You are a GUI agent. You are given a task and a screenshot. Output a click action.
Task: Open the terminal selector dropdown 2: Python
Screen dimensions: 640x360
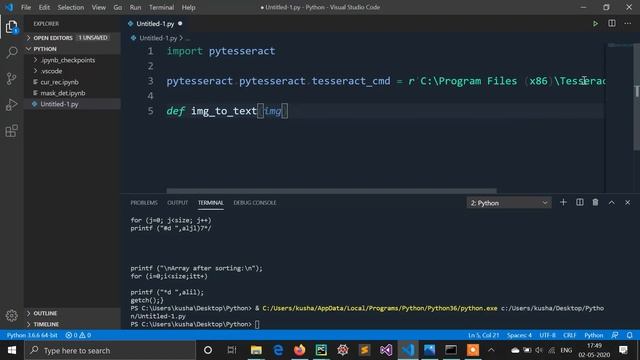click(509, 203)
